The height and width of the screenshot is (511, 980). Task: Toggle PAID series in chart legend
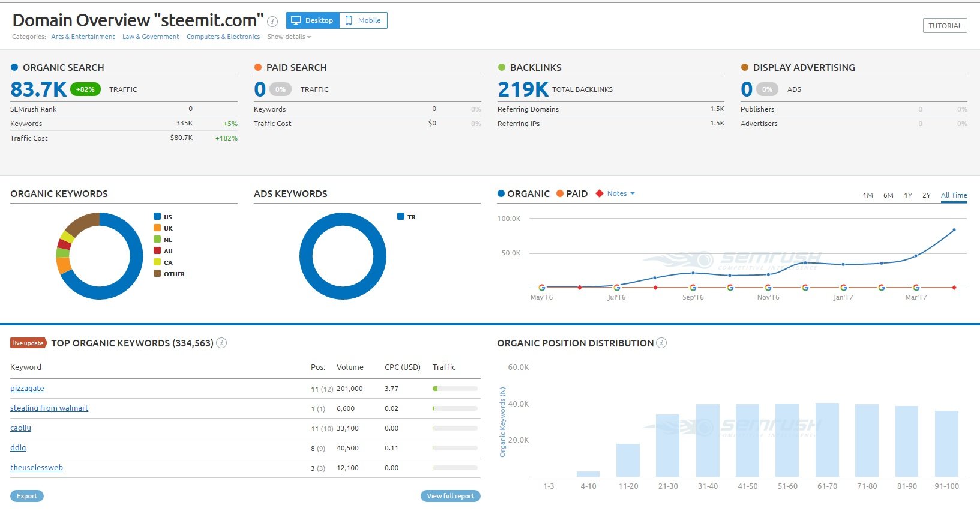click(x=572, y=193)
